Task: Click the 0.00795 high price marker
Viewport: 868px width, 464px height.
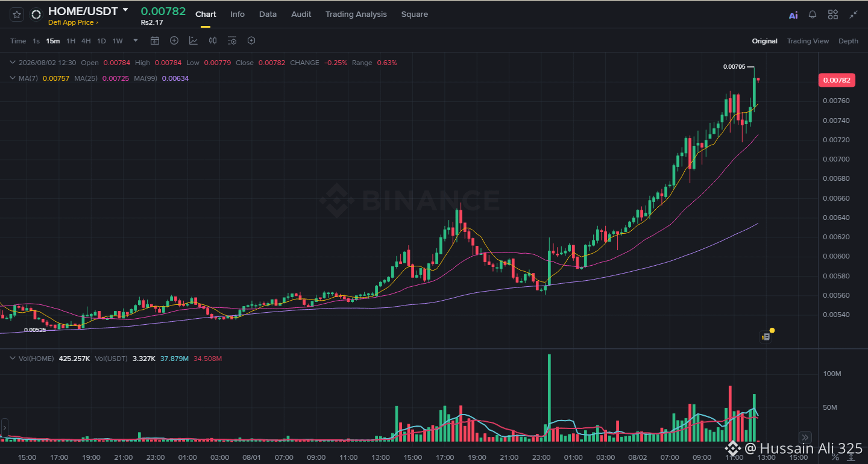Action: [734, 67]
